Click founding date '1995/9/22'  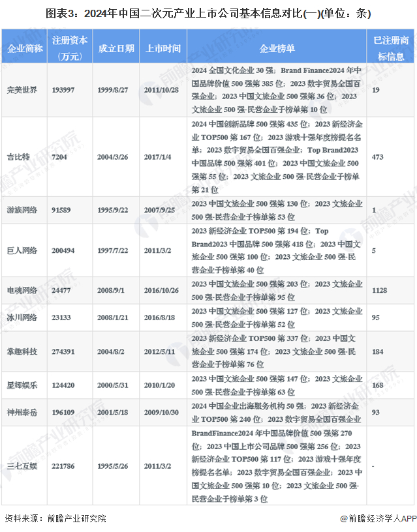[x=113, y=210]
